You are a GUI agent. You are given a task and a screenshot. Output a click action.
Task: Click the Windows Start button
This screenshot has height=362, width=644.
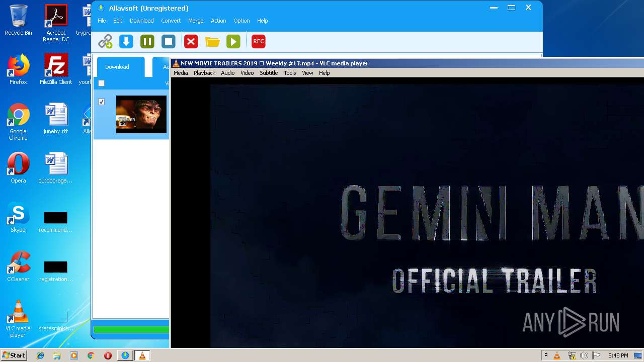tap(14, 355)
